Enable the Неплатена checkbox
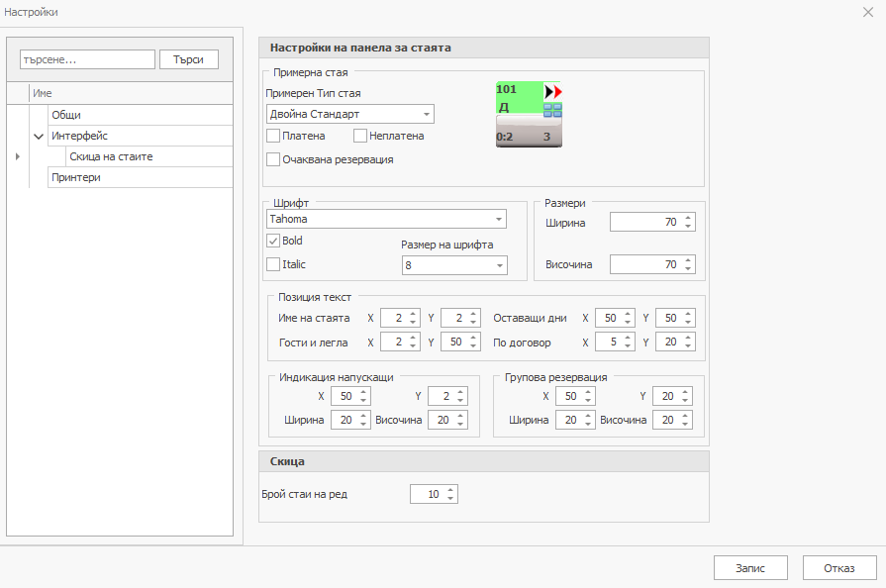Viewport: 886px width, 588px height. (x=359, y=136)
